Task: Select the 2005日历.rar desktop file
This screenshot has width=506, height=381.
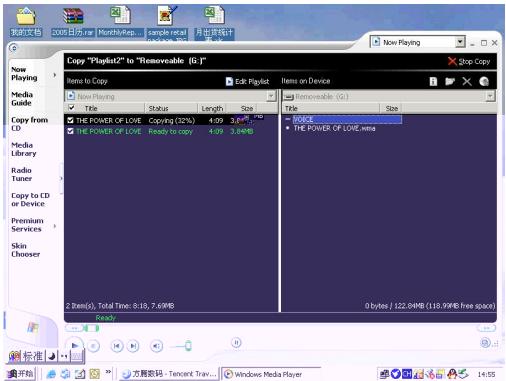Action: coord(73,22)
